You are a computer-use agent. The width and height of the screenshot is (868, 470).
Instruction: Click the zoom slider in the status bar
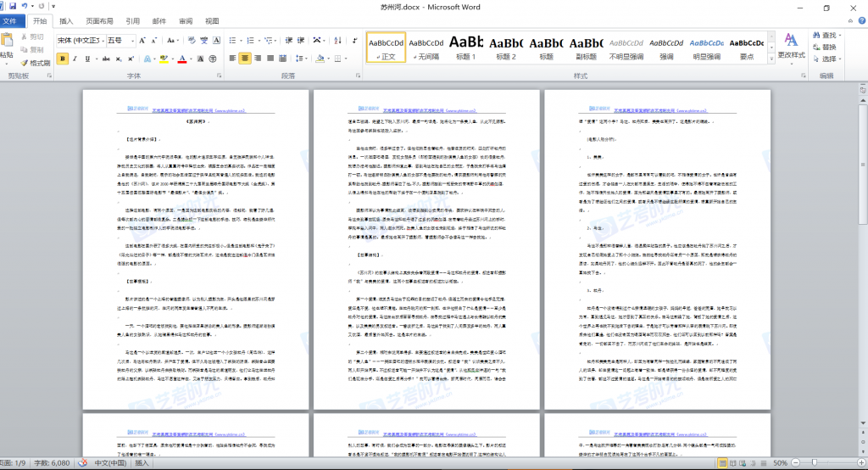[x=812, y=463]
